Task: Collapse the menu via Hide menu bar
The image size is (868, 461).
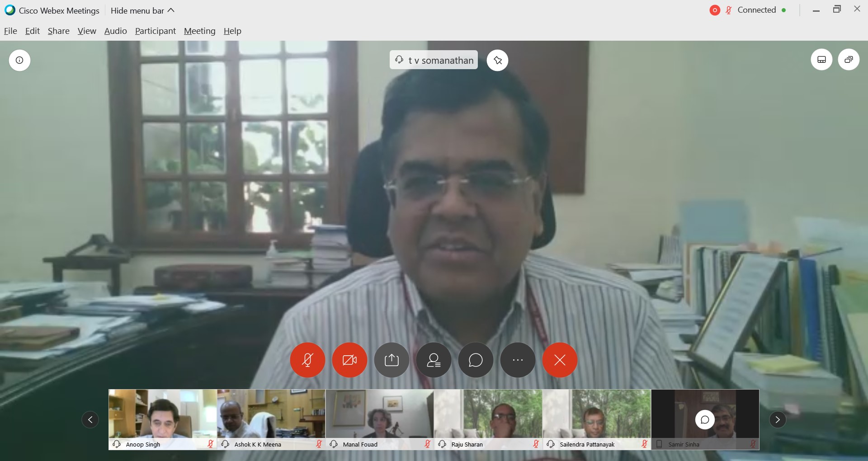Action: 142,10
